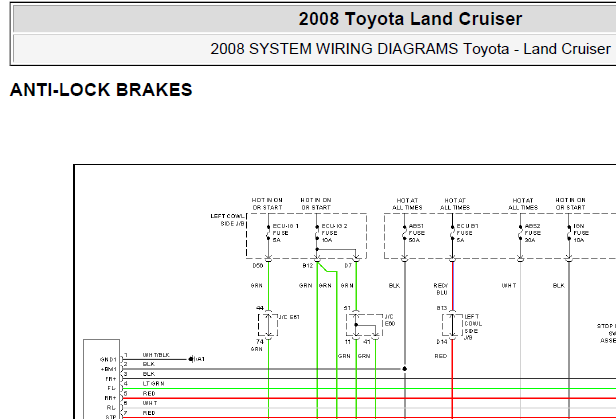Select 'HOT IN ON OR START' above IGN fuse
The image size is (616, 419).
[570, 204]
